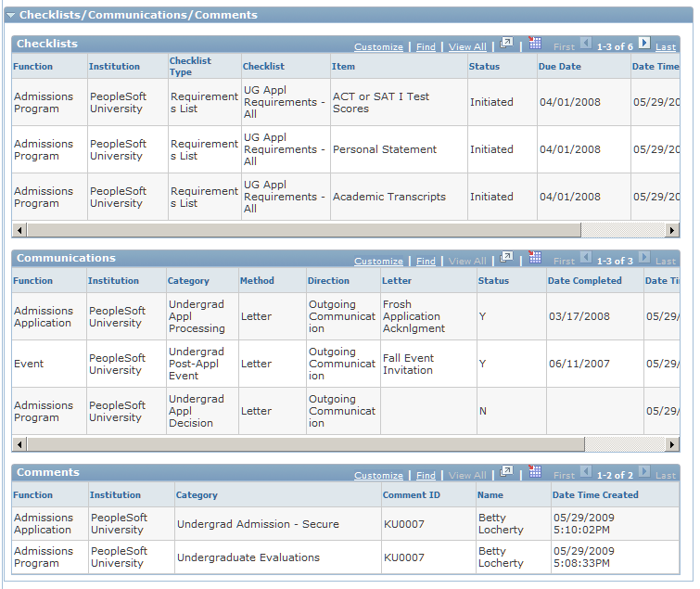Open Communications grid in new window icon
700x589 pixels.
[506, 258]
